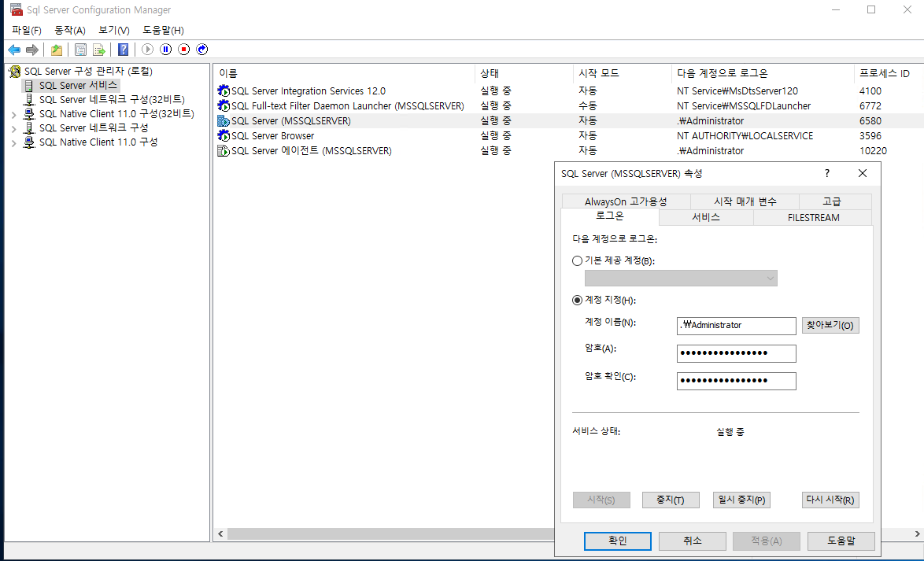The height and width of the screenshot is (561, 924).
Task: Click the dialog's ? help button
Action: [x=826, y=173]
